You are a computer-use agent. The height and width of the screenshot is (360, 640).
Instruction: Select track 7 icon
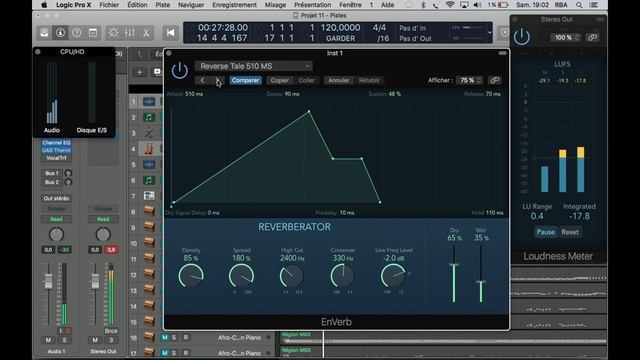[x=149, y=196]
